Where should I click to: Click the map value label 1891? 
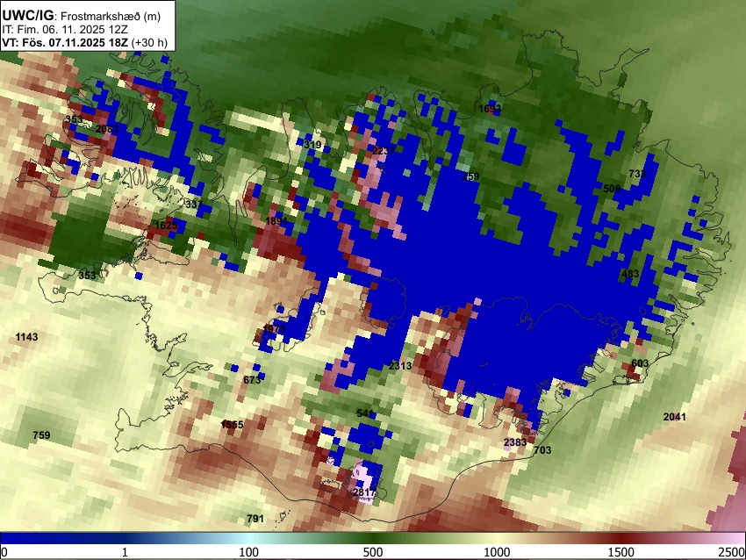[276, 221]
